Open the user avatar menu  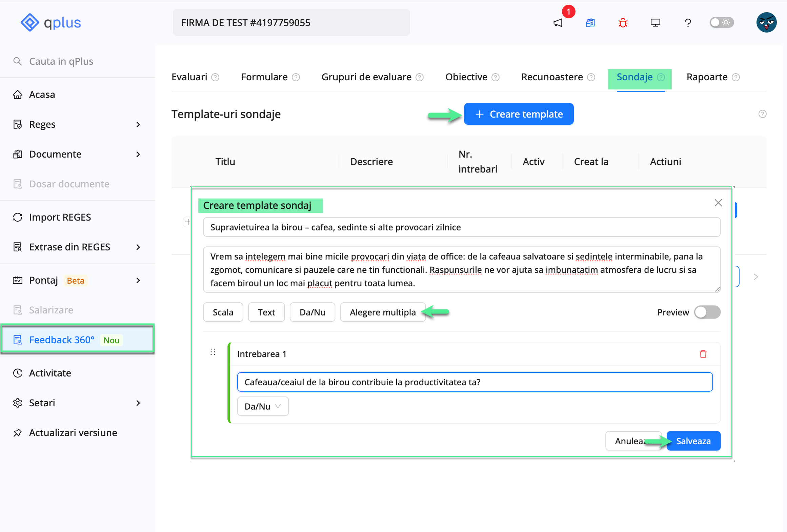click(x=767, y=22)
